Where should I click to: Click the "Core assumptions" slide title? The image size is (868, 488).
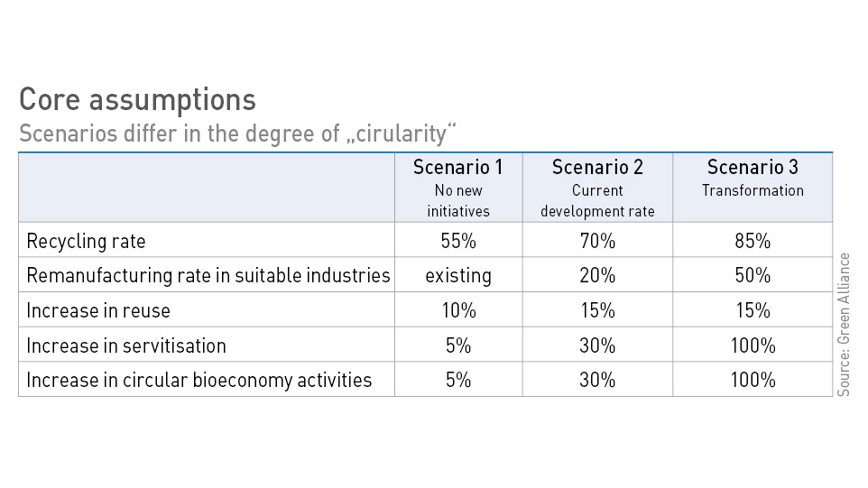137,99
